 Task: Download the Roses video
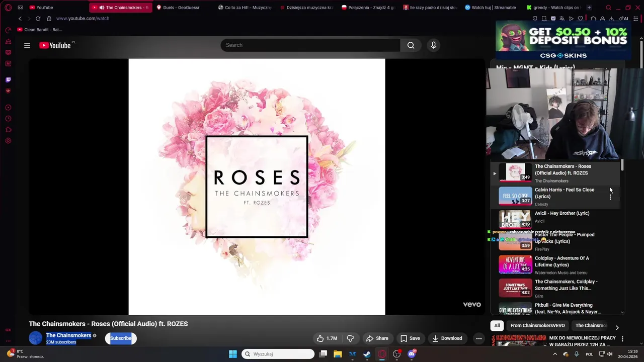pos(447,338)
